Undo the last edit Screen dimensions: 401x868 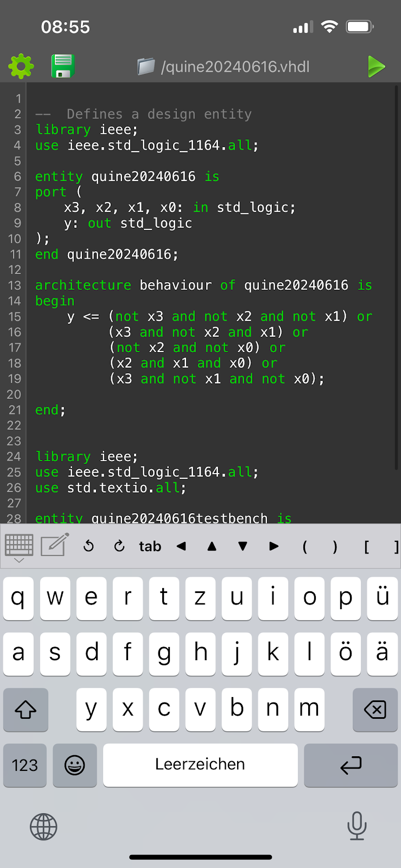88,546
